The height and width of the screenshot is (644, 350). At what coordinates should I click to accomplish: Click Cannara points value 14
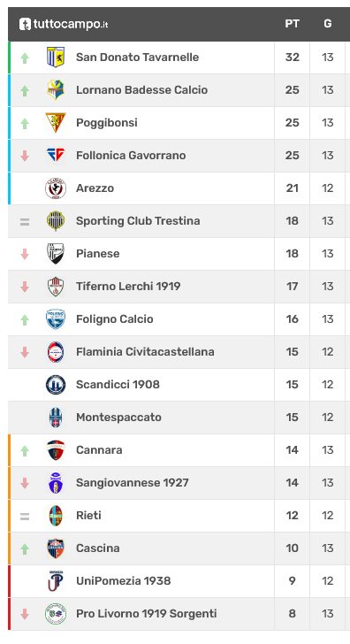pos(293,450)
